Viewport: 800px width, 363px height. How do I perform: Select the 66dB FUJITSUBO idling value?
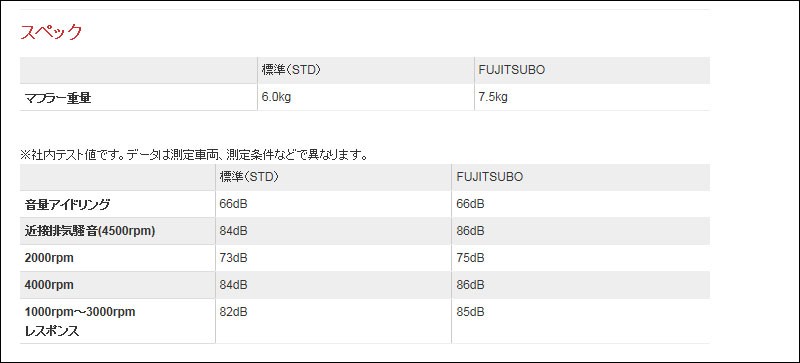(470, 204)
